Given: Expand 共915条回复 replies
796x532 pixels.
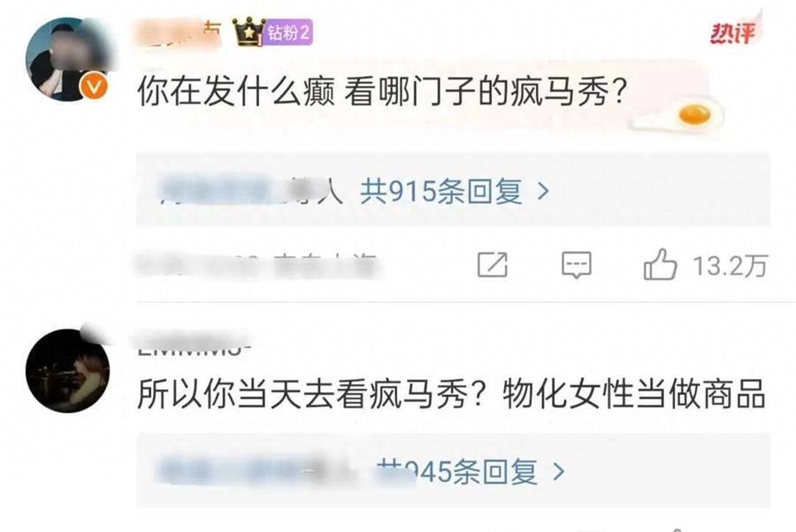Looking at the screenshot, I should (440, 192).
